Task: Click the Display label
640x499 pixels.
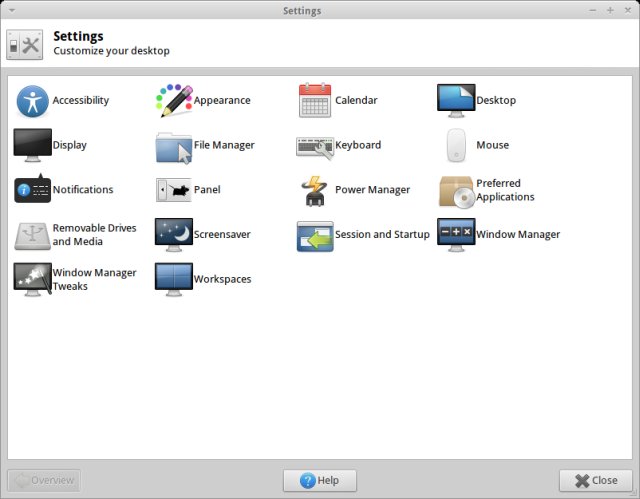Action: tap(69, 145)
